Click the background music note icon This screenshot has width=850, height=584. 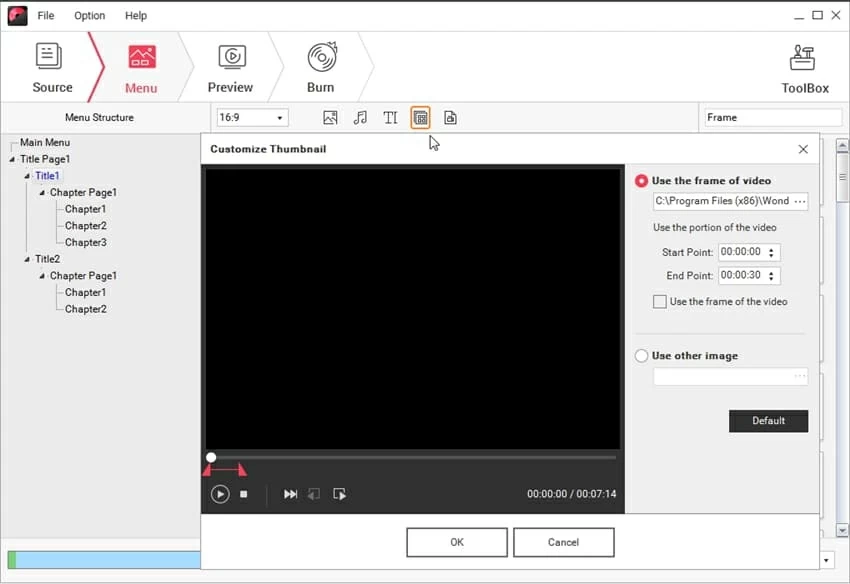(360, 118)
